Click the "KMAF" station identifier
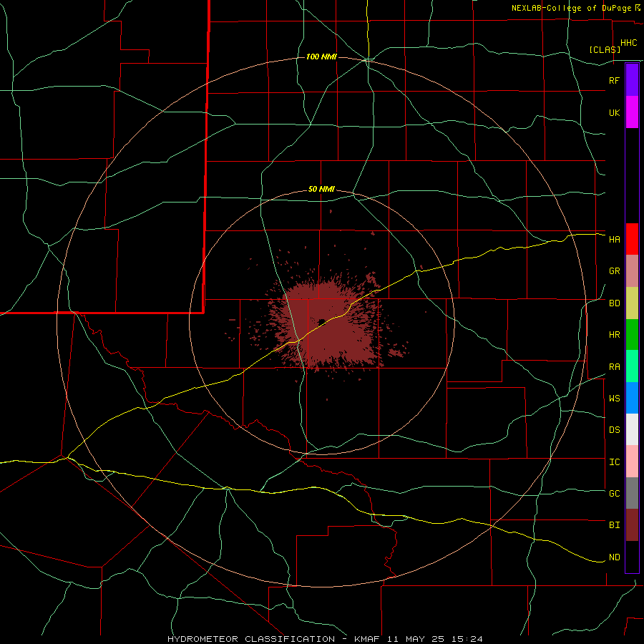This screenshot has width=644, height=644. coord(366,639)
